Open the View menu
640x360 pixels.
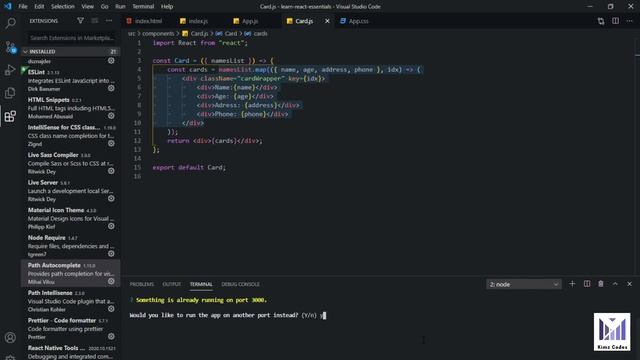coord(87,7)
